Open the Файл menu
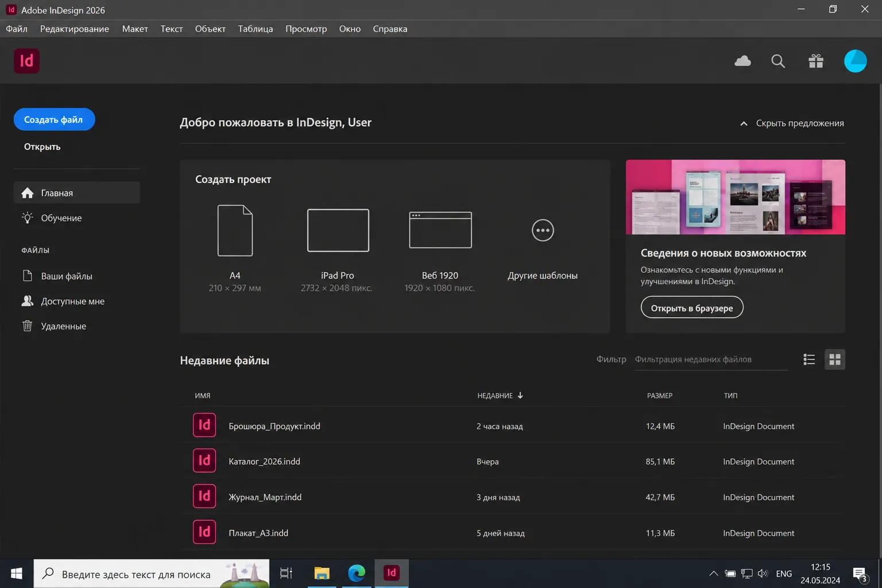This screenshot has width=882, height=588. tap(17, 29)
